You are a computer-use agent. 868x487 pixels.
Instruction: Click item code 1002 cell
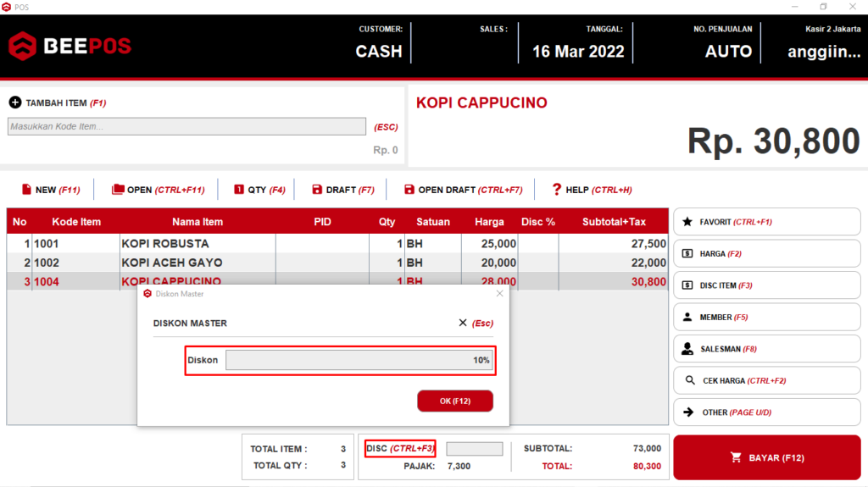75,263
